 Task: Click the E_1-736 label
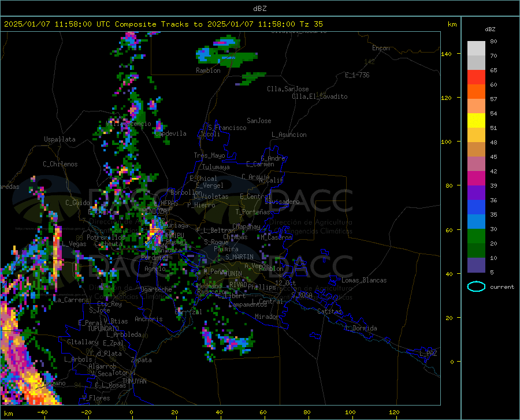pyautogui.click(x=357, y=75)
